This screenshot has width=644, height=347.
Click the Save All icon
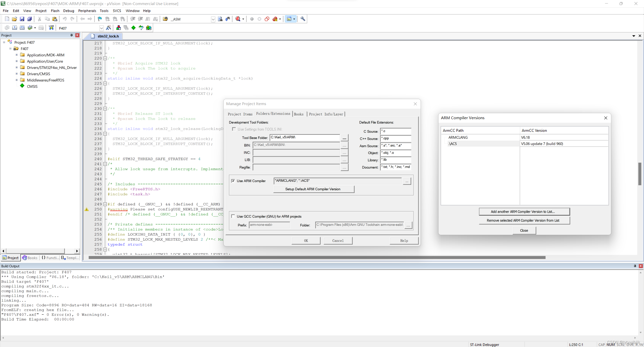tap(30, 19)
